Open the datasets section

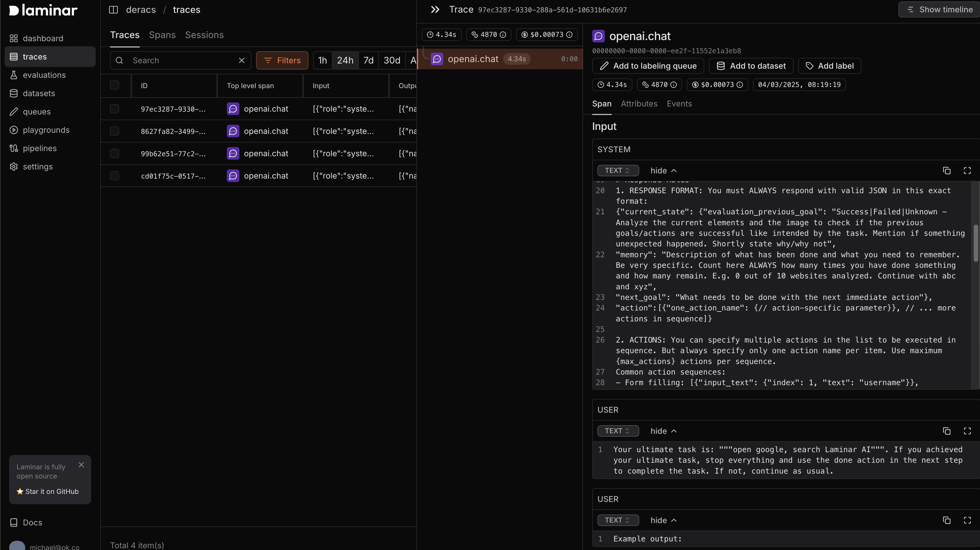pyautogui.click(x=40, y=93)
